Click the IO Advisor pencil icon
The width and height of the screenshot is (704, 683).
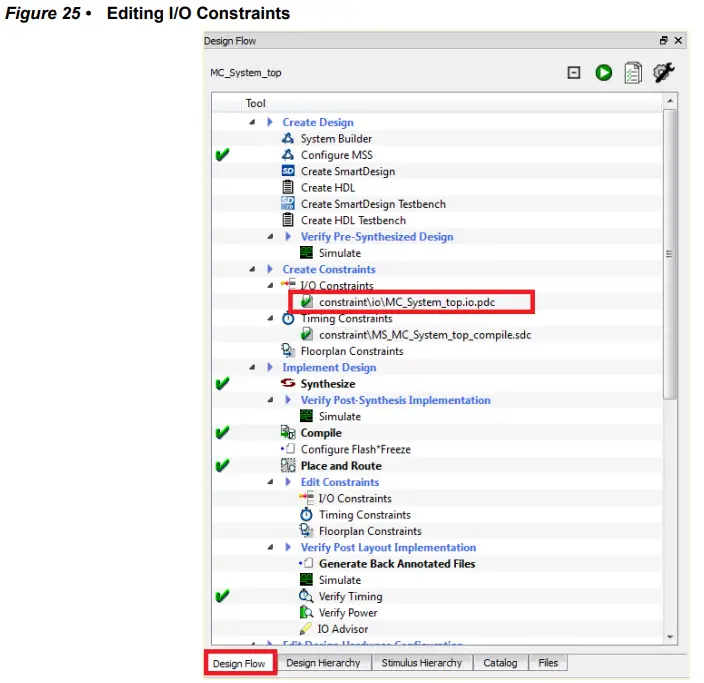pyautogui.click(x=307, y=629)
